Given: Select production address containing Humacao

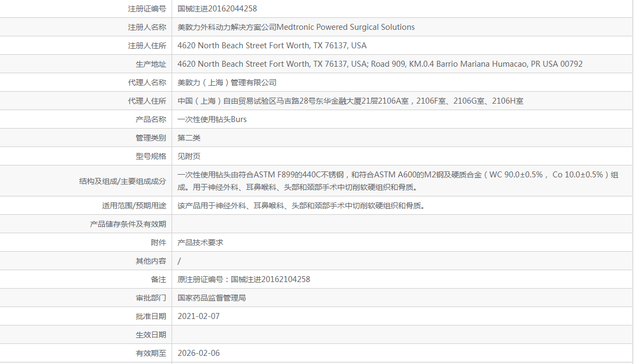Looking at the screenshot, I should (x=380, y=64).
